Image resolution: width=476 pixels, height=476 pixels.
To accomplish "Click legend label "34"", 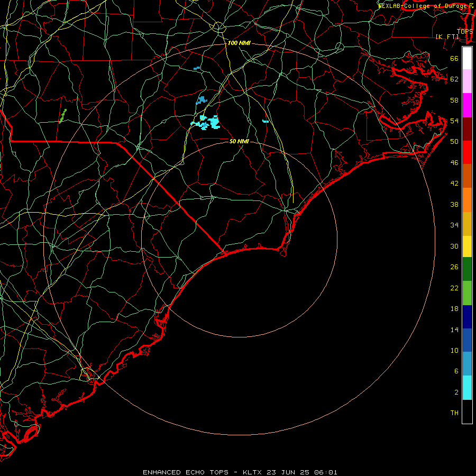I will click(454, 225).
